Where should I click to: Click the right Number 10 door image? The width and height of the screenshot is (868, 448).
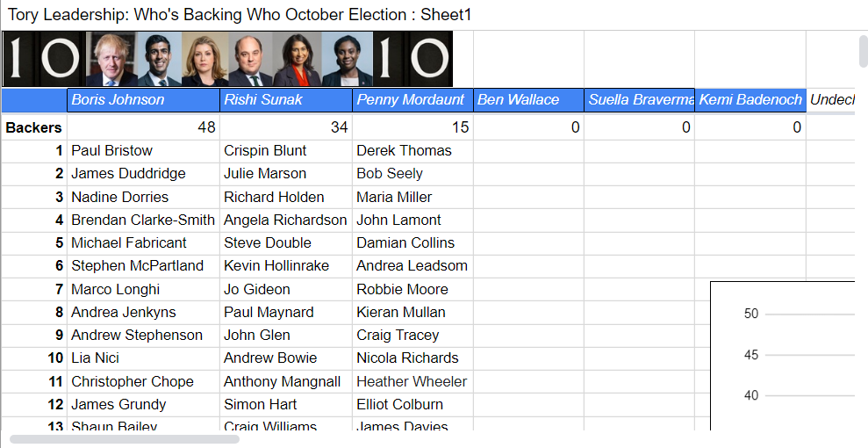pos(412,59)
